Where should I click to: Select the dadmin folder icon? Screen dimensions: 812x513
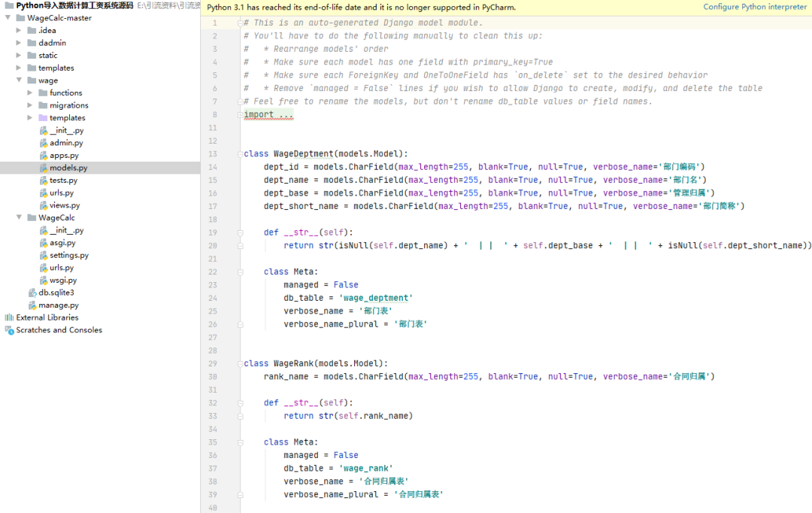point(32,42)
